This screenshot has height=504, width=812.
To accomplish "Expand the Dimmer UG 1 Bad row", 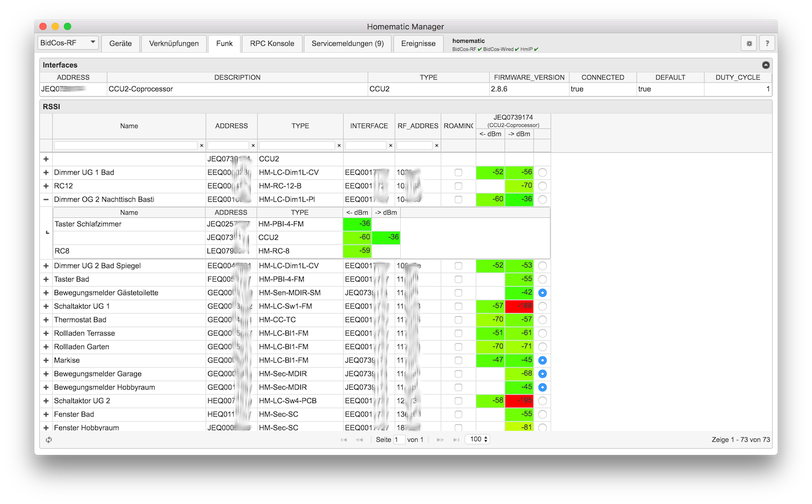I will (46, 173).
